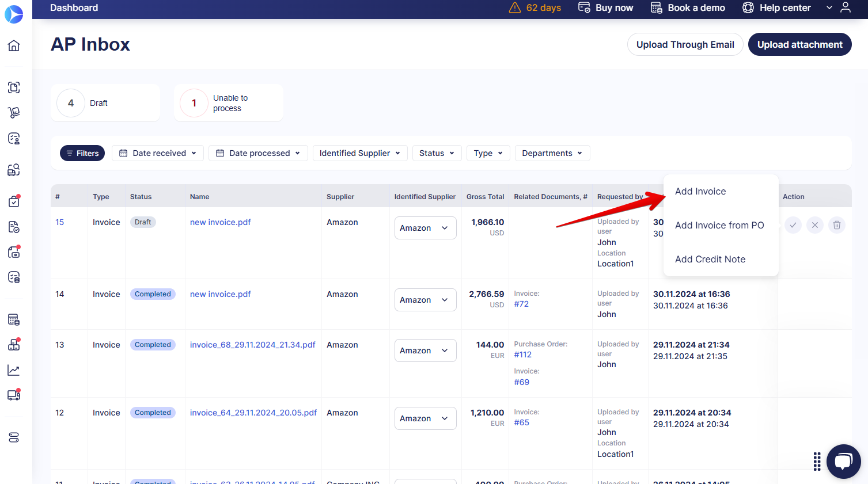Click the Completed badge in row 13

tap(153, 345)
